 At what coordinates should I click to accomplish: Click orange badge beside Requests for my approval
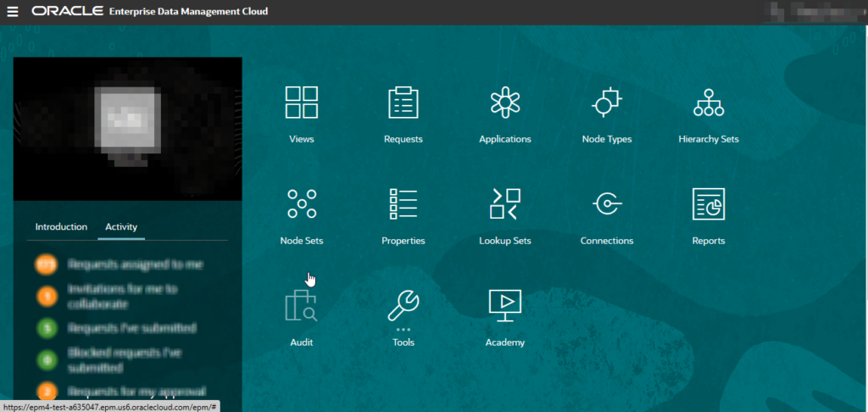[47, 392]
